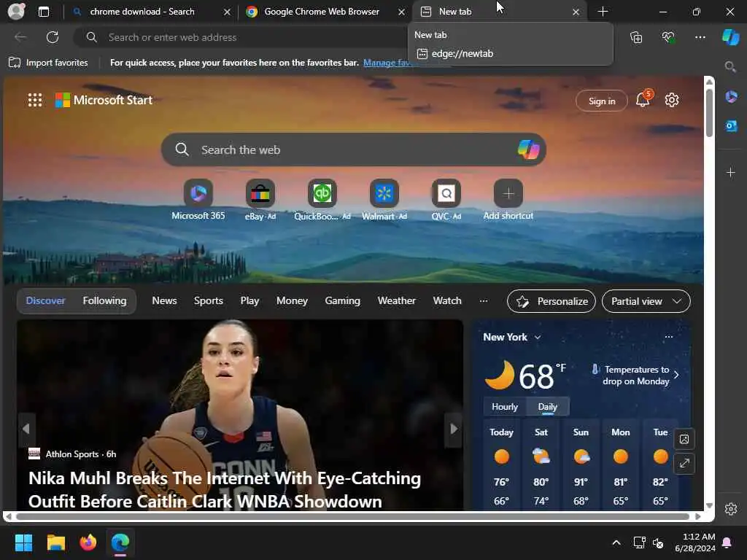Click Copilot icon in search box
Screen dimensions: 747x560
coord(528,149)
